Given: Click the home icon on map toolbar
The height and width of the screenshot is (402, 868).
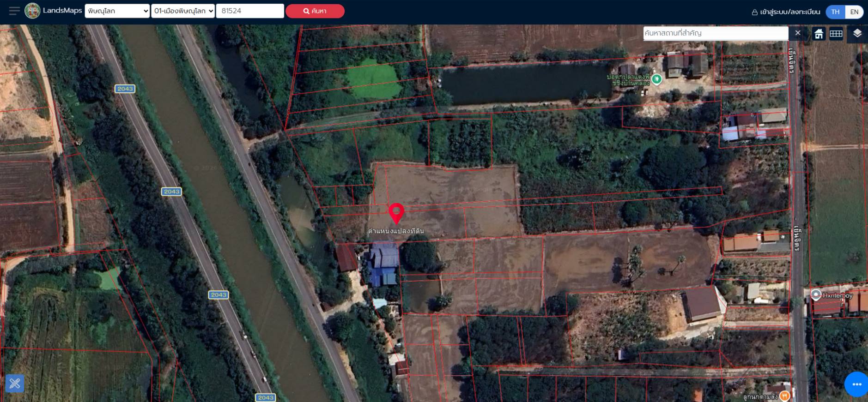Looking at the screenshot, I should [x=819, y=34].
